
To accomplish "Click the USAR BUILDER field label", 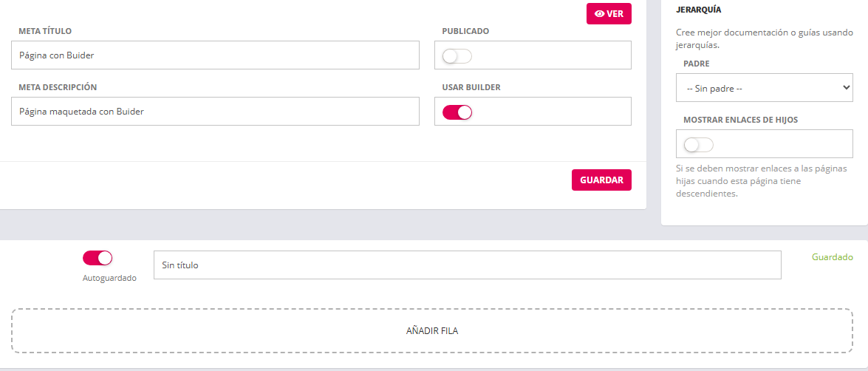I will 471,87.
